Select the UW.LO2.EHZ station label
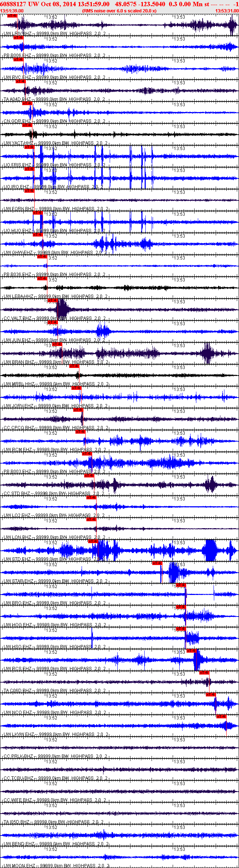 tap(17, 515)
